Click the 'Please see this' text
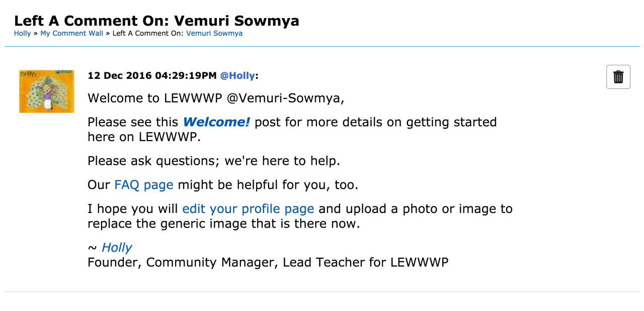This screenshot has height=311, width=644. [133, 122]
